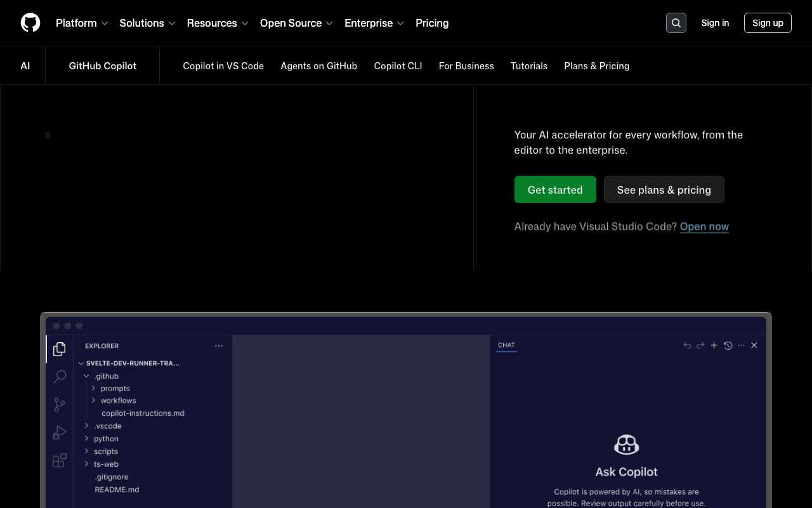Select the For Business link
The width and height of the screenshot is (812, 508).
pos(466,66)
